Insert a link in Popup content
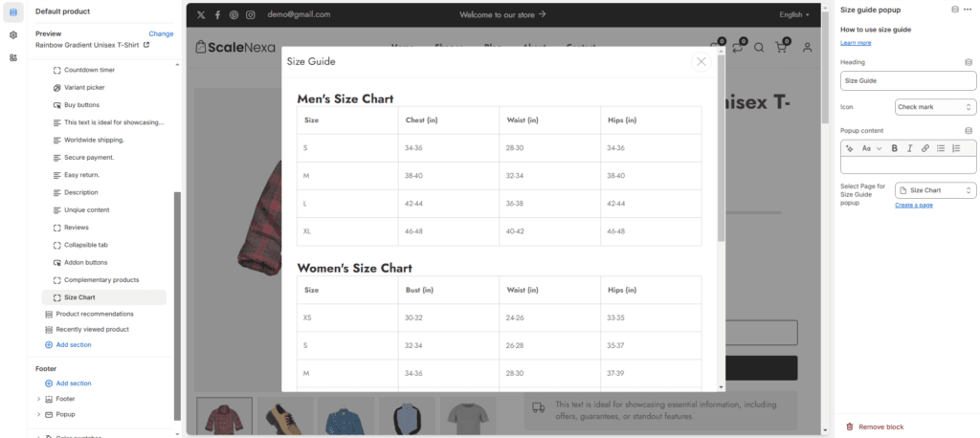980x438 pixels. [925, 148]
